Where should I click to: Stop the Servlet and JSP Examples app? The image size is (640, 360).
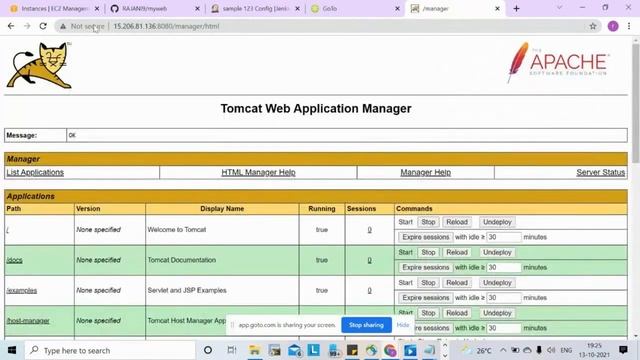click(x=428, y=283)
